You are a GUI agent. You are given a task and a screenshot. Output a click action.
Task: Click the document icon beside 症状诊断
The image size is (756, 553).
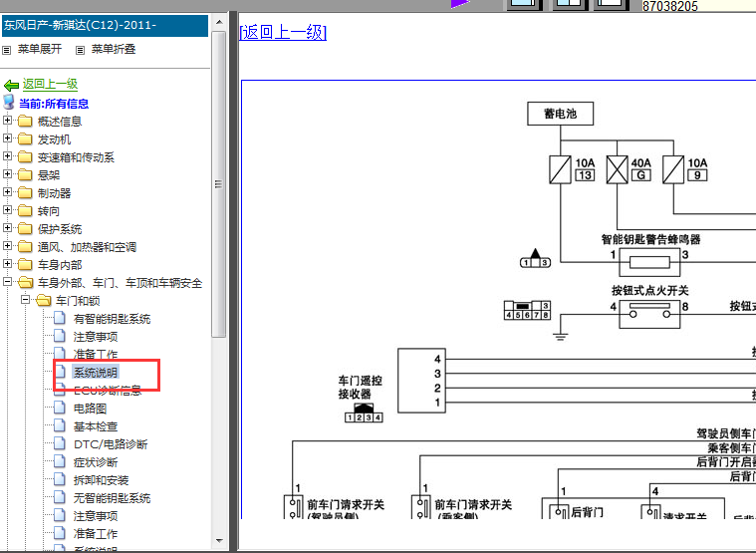pos(60,461)
